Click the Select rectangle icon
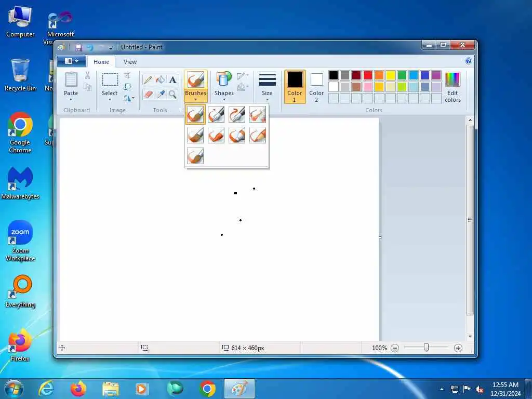Viewport: 532px width, 399px height. coord(110,79)
